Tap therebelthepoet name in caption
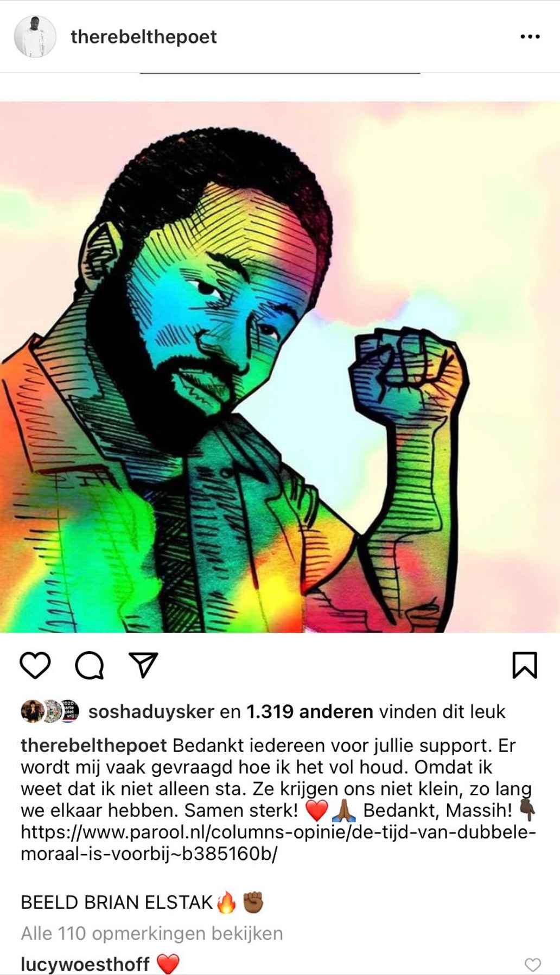 [94, 745]
